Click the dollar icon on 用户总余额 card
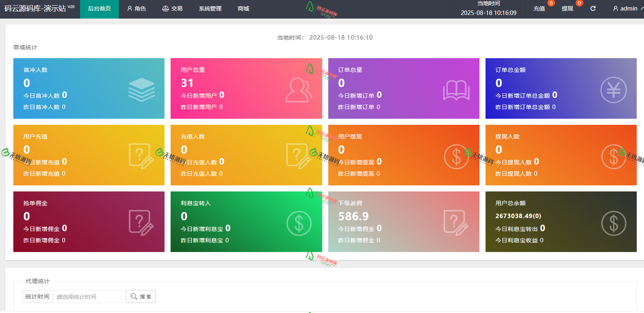Image resolution: width=644 pixels, height=313 pixels. coord(613,223)
